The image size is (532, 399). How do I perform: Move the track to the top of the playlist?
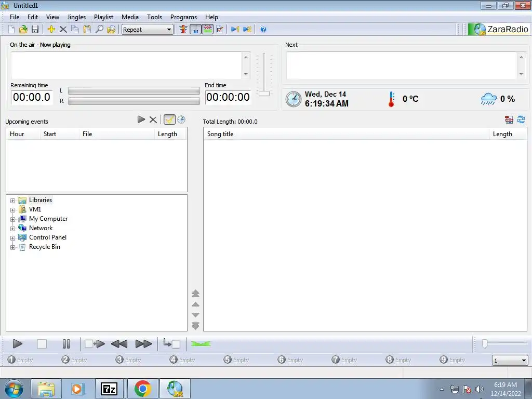coord(195,294)
